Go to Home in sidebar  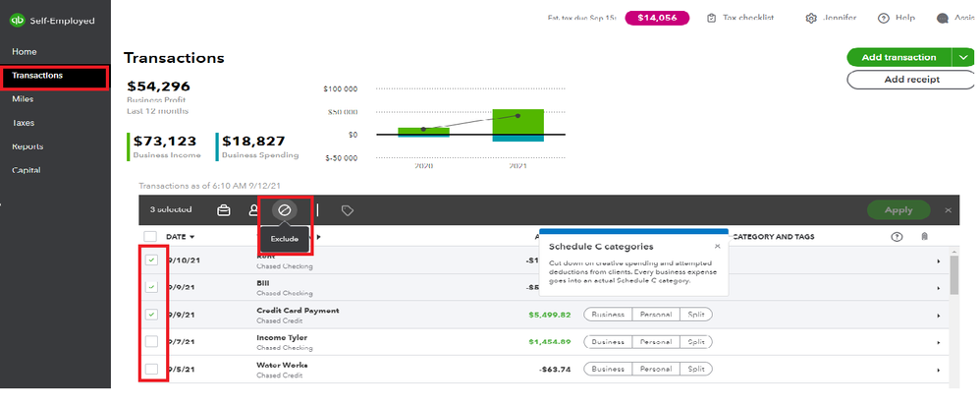(x=25, y=51)
